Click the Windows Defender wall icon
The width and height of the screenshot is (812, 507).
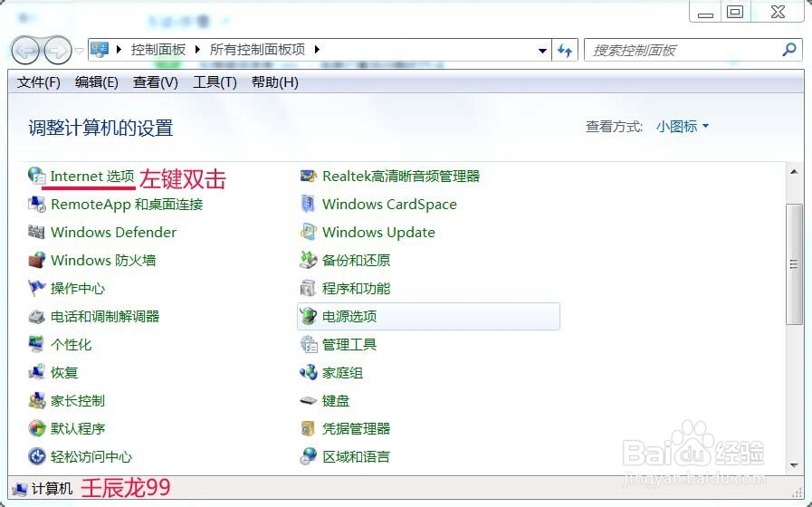pos(37,232)
